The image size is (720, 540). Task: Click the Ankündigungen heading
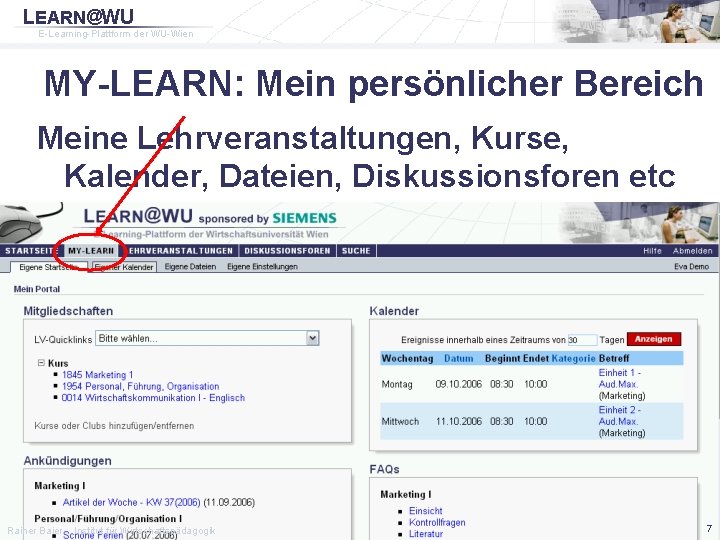(68, 461)
